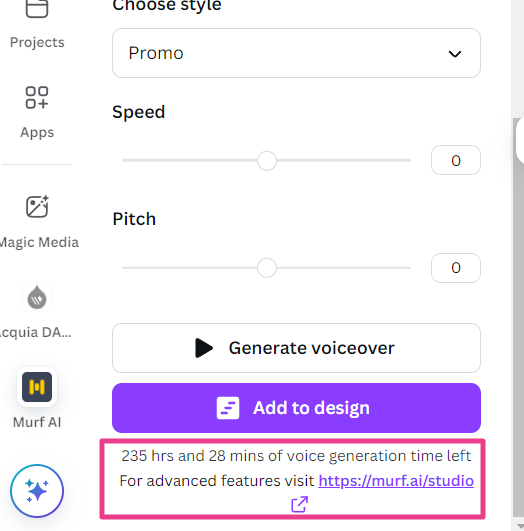Open the murf.ai/studio link

click(396, 481)
